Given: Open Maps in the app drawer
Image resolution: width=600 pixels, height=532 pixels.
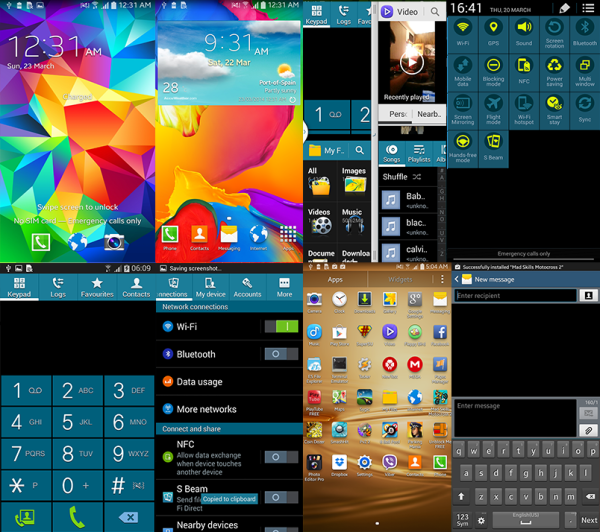Looking at the screenshot, I should [x=339, y=397].
